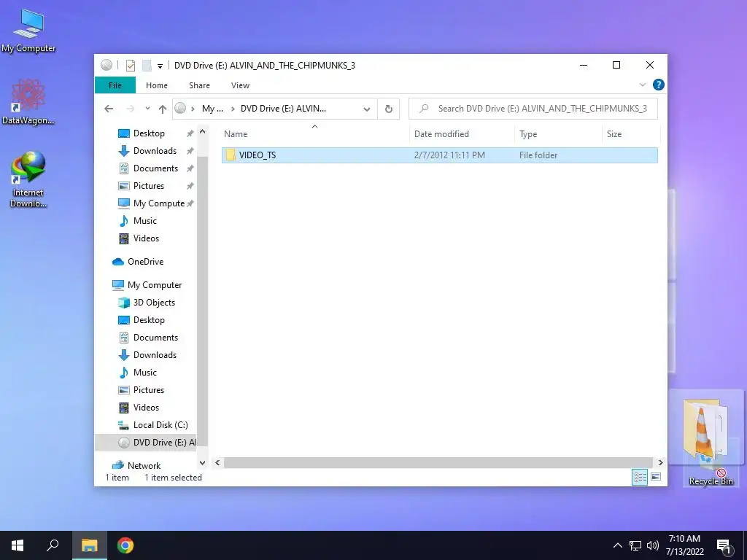This screenshot has width=747, height=560.
Task: Switch to Details view layout button
Action: pos(640,477)
